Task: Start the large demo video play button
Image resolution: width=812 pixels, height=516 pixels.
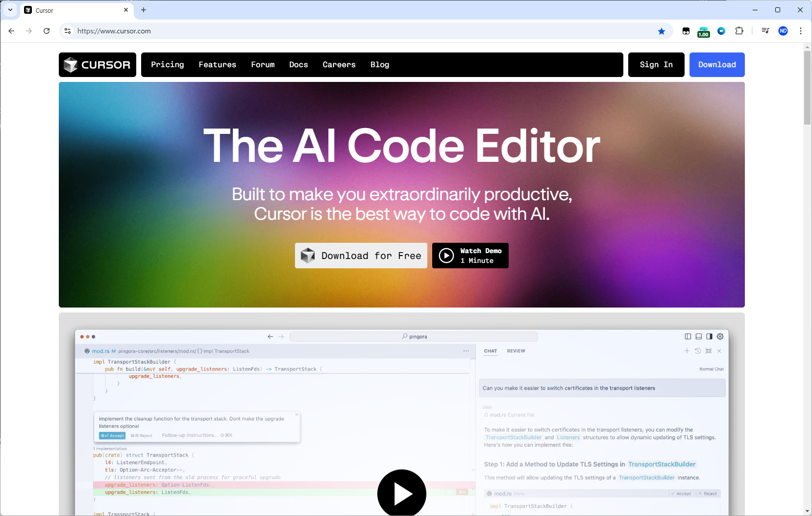Action: pos(402,492)
